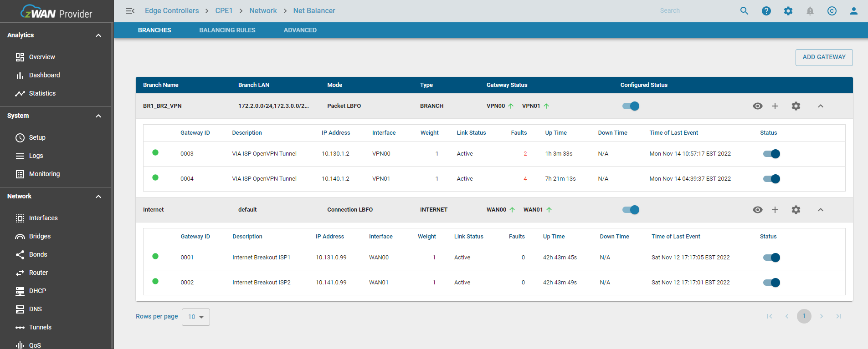Viewport: 868px width, 349px height.
Task: Disable gateway 0003 status toggle
Action: (771, 154)
